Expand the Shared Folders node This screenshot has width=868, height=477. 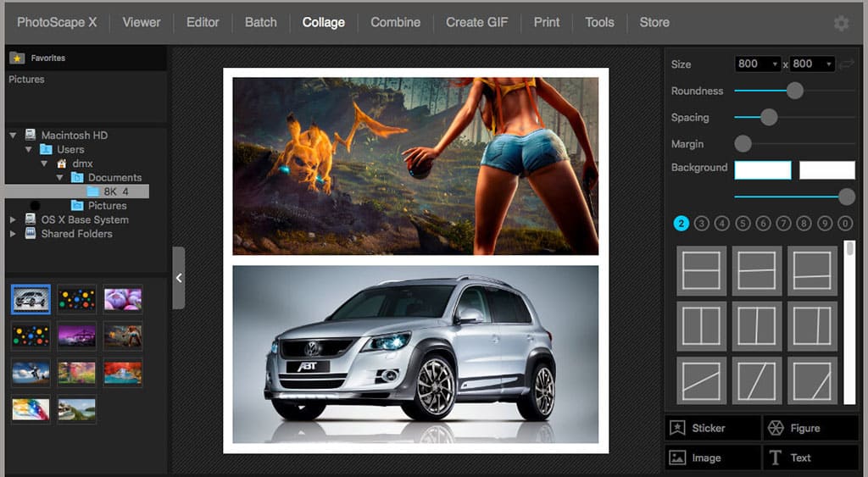tap(13, 234)
